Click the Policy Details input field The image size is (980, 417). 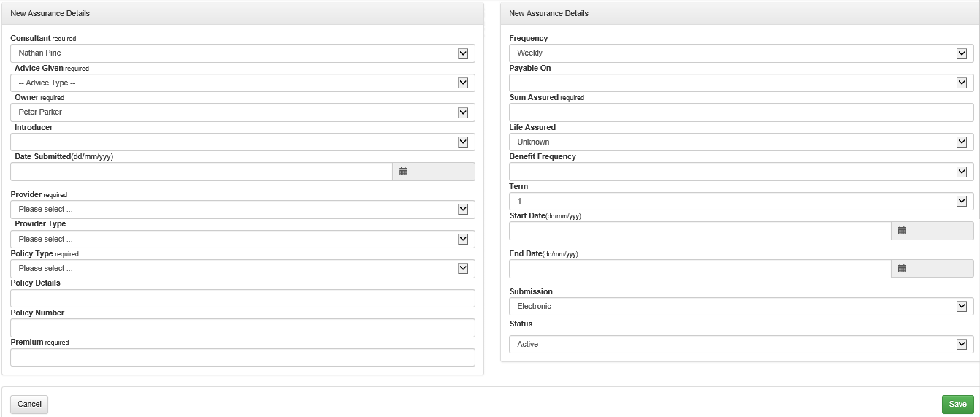tap(242, 299)
